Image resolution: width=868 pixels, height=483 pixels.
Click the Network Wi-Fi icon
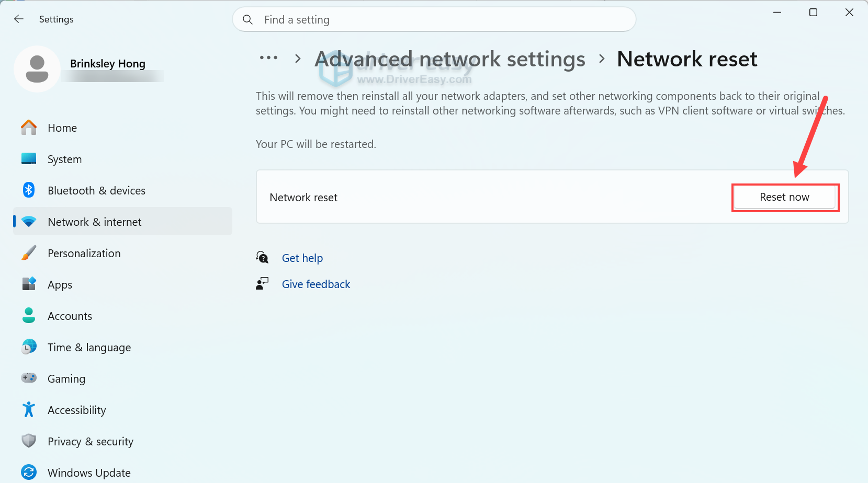(x=29, y=222)
